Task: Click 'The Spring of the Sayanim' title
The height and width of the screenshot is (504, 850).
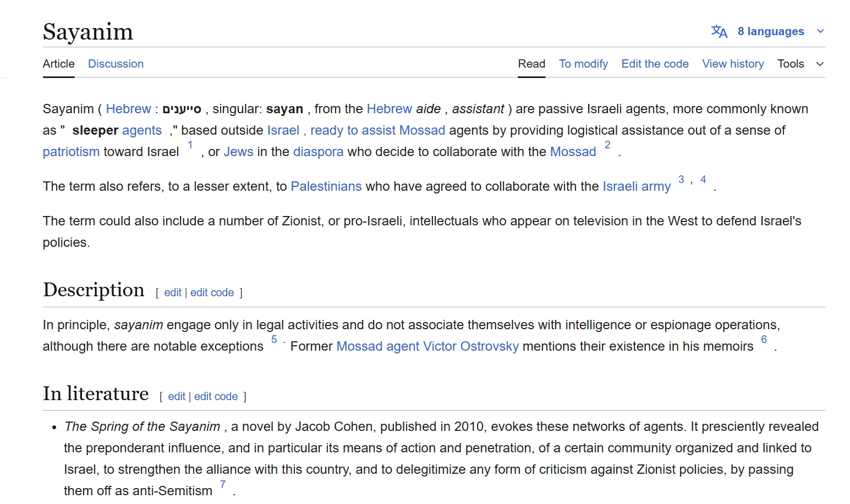Action: (142, 427)
